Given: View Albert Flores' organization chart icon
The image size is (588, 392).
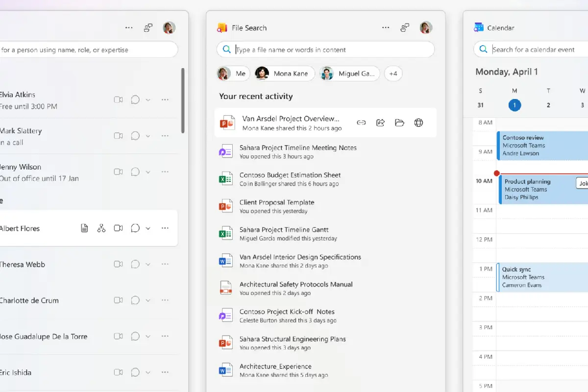Looking at the screenshot, I should pyautogui.click(x=101, y=228).
